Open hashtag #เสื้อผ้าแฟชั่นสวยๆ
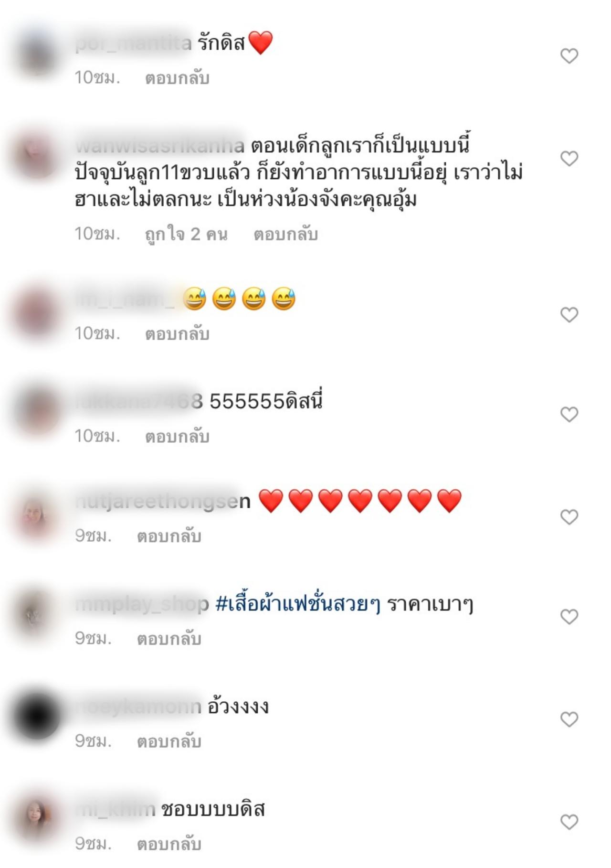Viewport: 611px width, 868px height. pyautogui.click(x=298, y=604)
